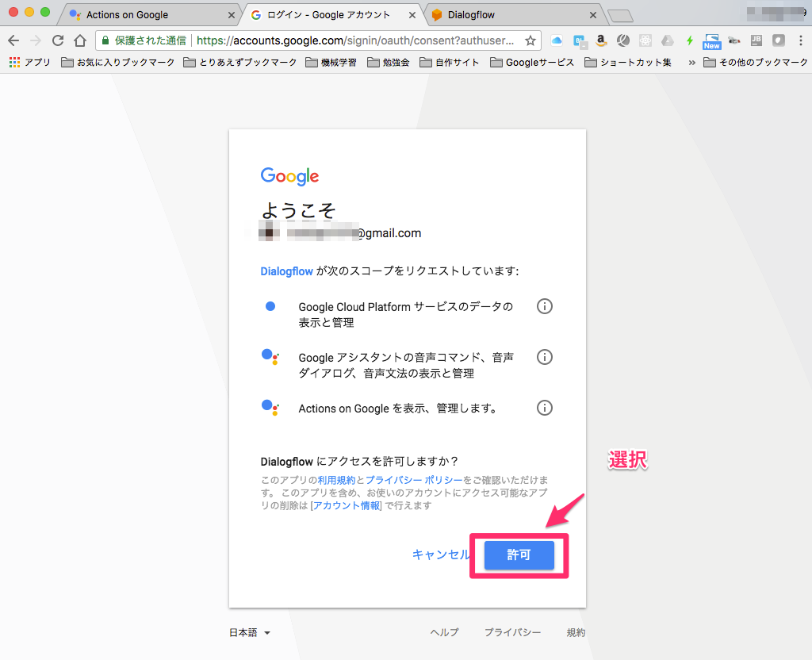Open the Amazon extension icon
812x660 pixels.
600,40
